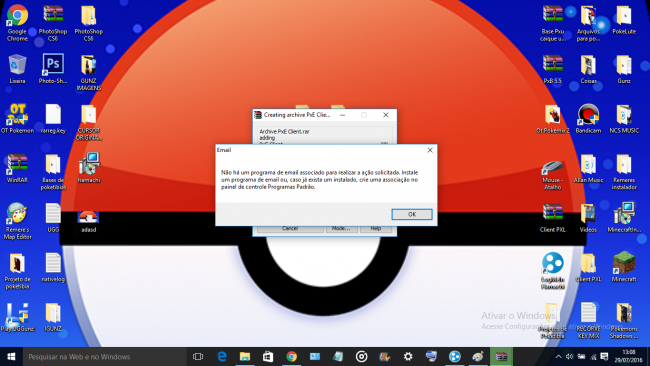Open the Lixeira recycle bin icon
Image resolution: width=650 pixels, height=366 pixels.
(x=17, y=69)
